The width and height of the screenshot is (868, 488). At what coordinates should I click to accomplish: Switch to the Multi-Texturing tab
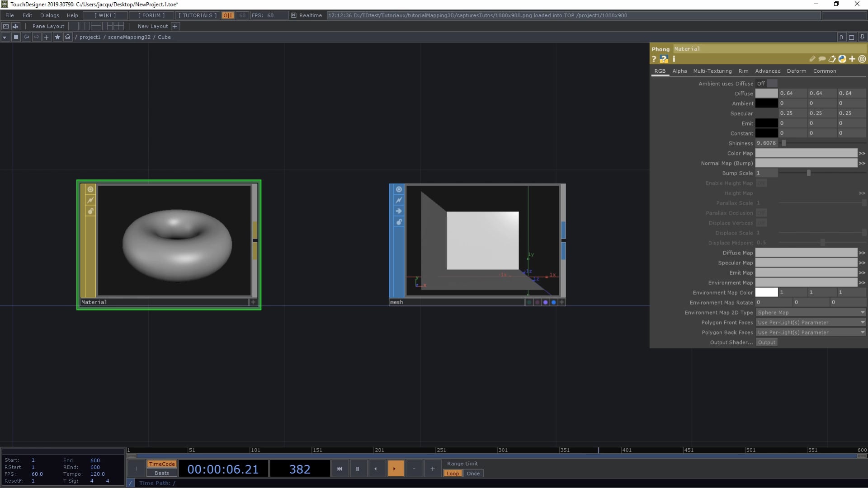(712, 71)
